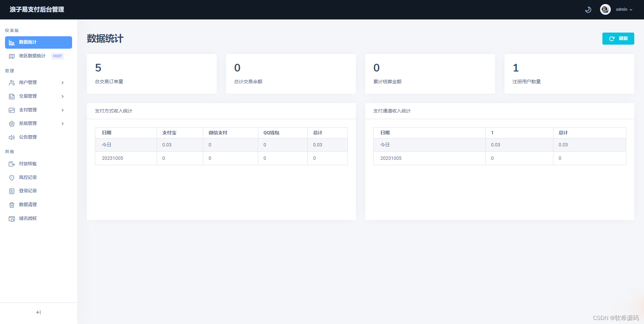Click the HOT badge
Screen dimensions: 644x324
(x=58, y=56)
